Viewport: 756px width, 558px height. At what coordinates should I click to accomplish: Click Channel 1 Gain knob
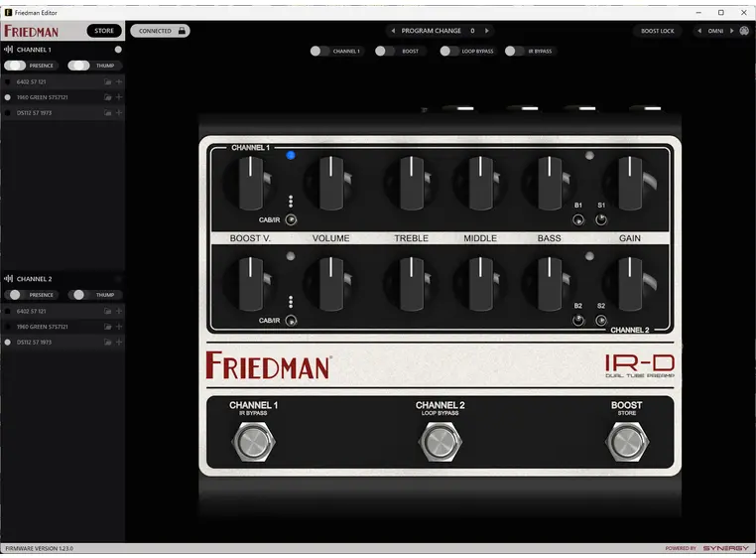coord(630,184)
